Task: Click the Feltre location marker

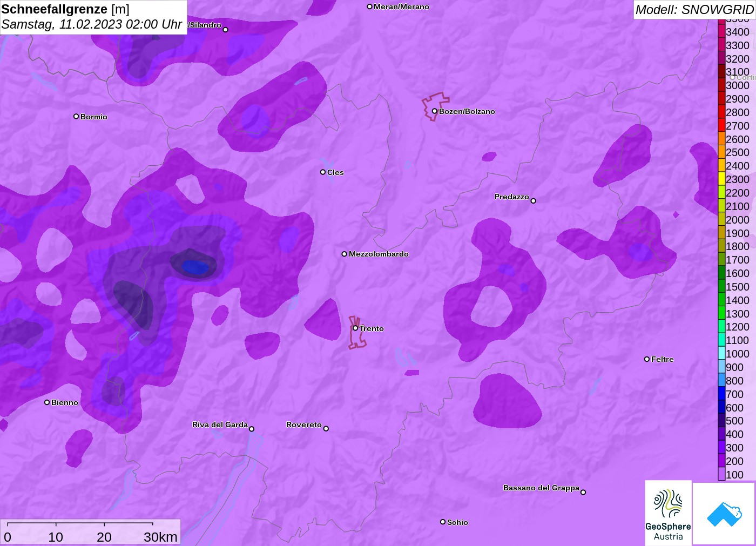Action: coord(647,359)
